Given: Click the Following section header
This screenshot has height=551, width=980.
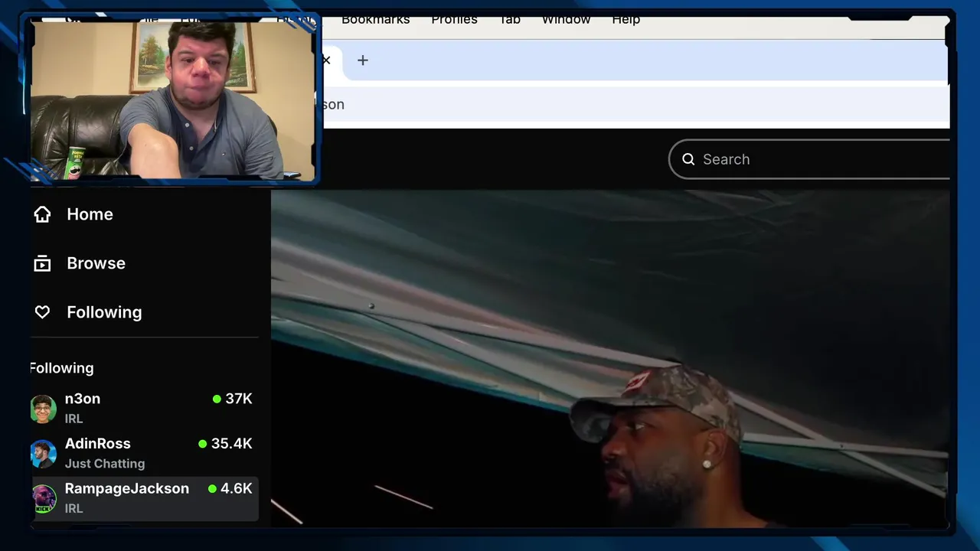Looking at the screenshot, I should click(x=62, y=368).
